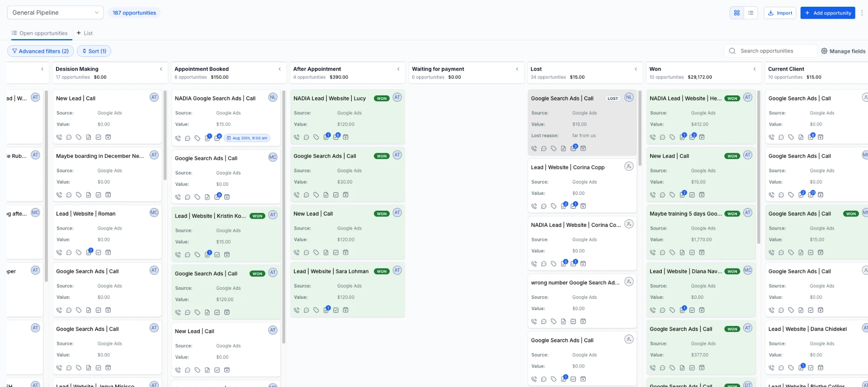This screenshot has width=868, height=387.
Task: Add appointment on Maybe boarding in December card
Action: pos(108,195)
